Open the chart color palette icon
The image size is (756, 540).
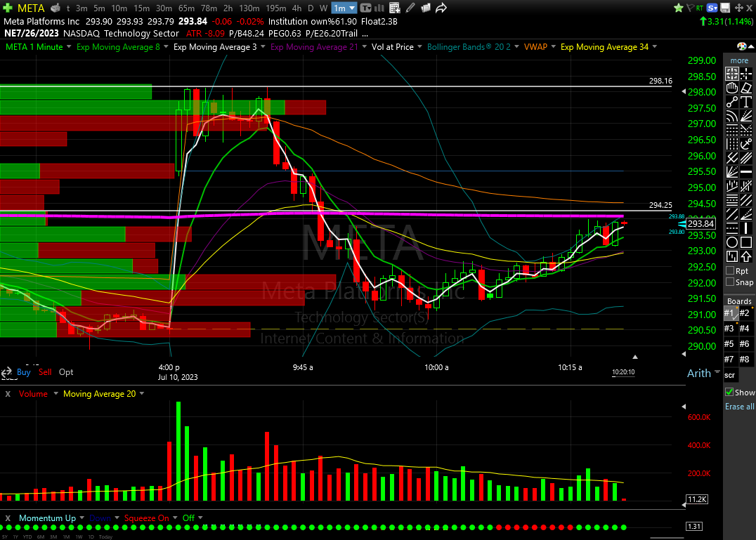click(743, 47)
